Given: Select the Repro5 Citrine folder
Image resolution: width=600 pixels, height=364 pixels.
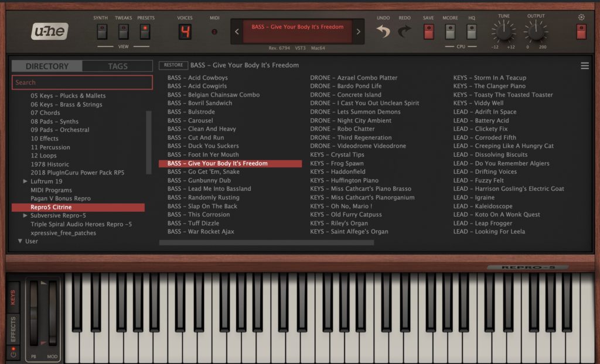Looking at the screenshot, I should (x=79, y=207).
